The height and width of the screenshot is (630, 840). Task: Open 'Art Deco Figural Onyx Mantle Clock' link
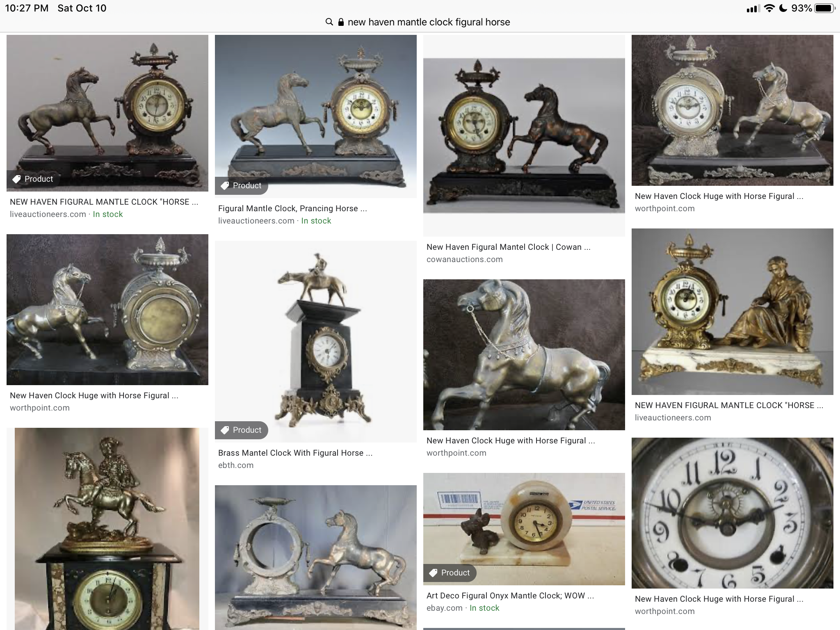tap(510, 596)
